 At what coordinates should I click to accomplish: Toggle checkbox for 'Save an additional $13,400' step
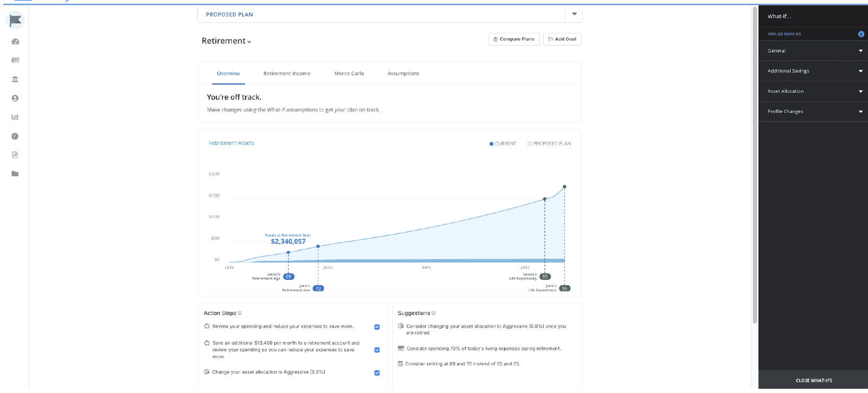[x=377, y=350]
